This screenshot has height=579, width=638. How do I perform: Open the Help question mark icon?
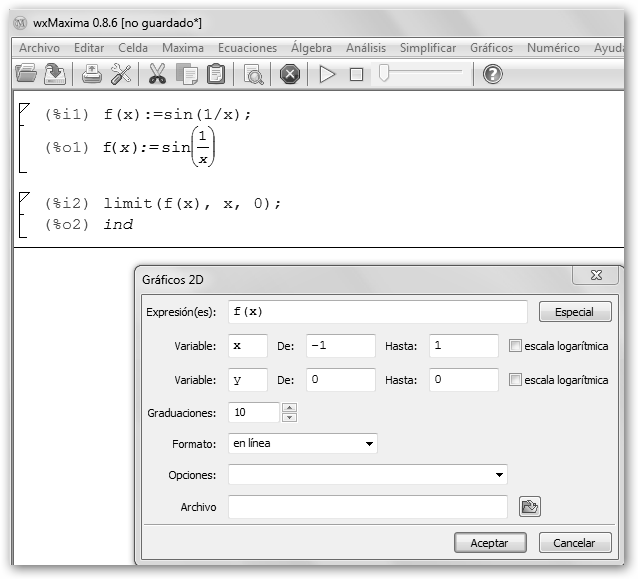click(493, 73)
